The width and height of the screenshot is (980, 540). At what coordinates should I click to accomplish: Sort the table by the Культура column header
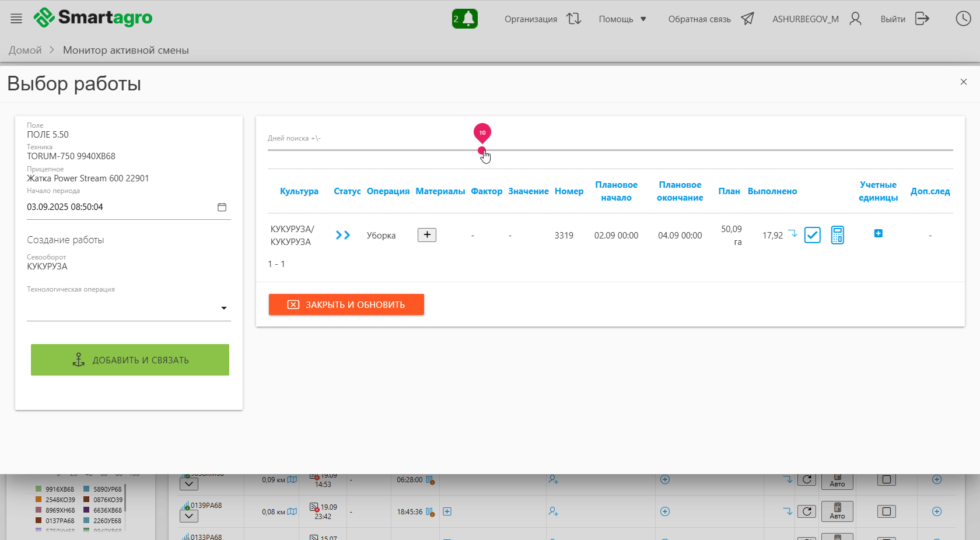click(299, 191)
